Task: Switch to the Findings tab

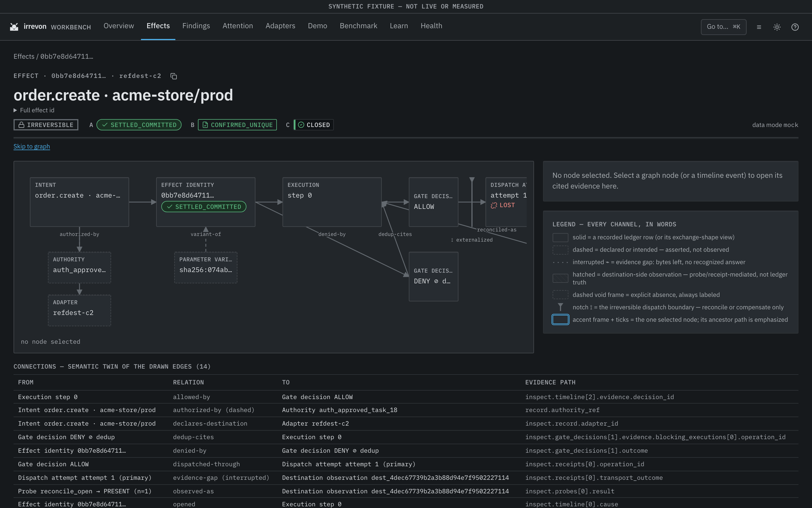Action: [196, 26]
